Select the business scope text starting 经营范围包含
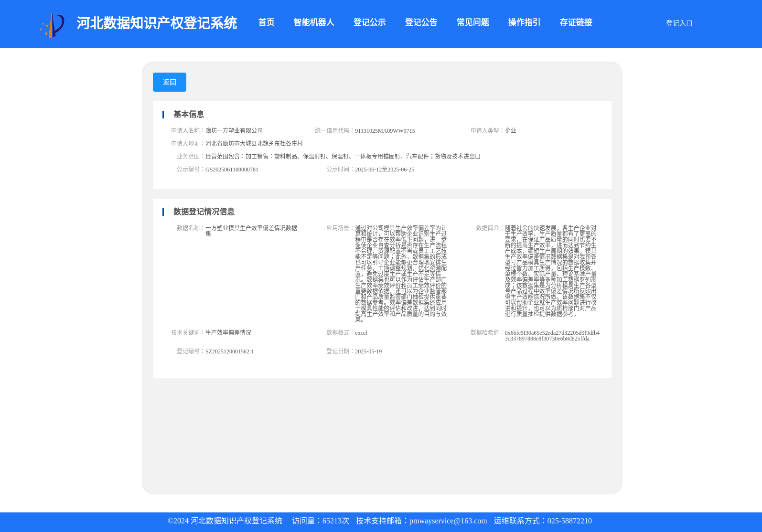This screenshot has width=762, height=532. tap(343, 156)
